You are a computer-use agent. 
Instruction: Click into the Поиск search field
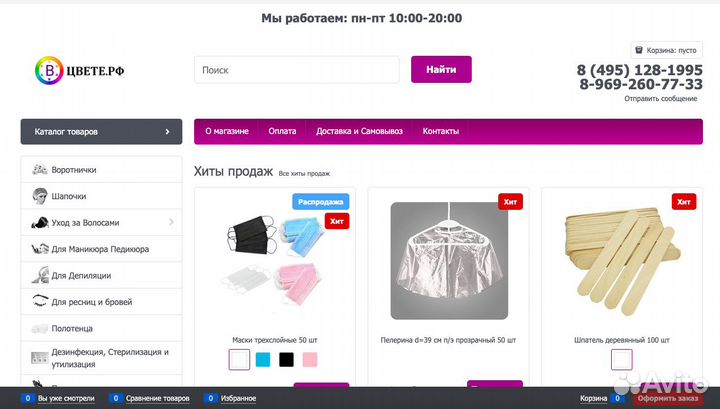point(298,70)
